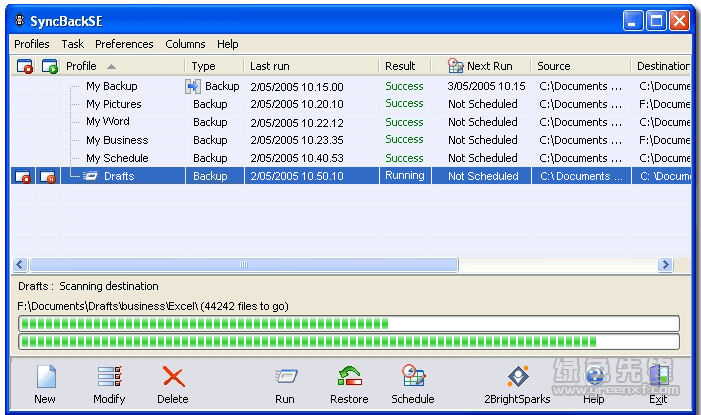Click the horizontal scrollbar thumb

[244, 265]
